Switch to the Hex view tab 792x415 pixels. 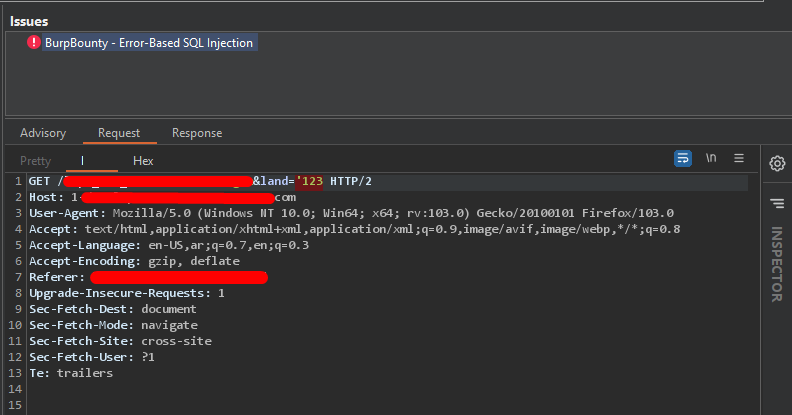pos(143,161)
